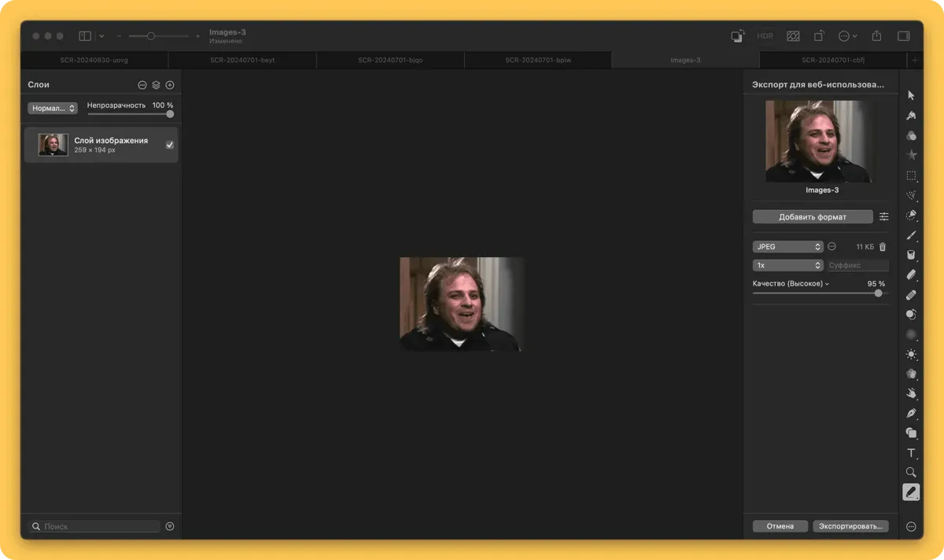
Task: Open the export settings sliders icon
Action: point(883,217)
